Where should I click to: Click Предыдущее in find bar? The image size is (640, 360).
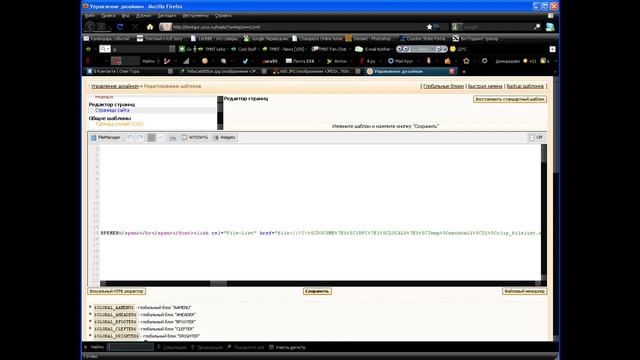207,347
